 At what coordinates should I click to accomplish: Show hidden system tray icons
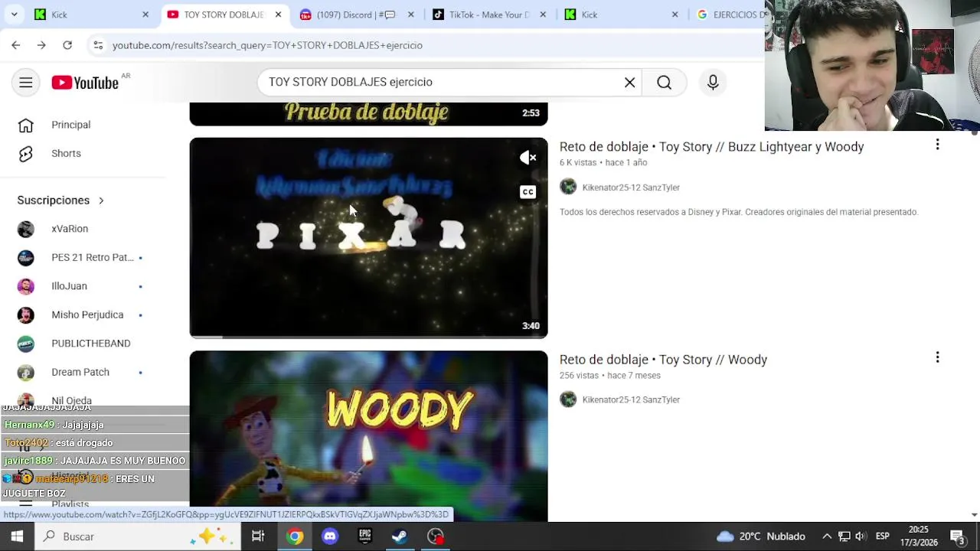pyautogui.click(x=827, y=536)
